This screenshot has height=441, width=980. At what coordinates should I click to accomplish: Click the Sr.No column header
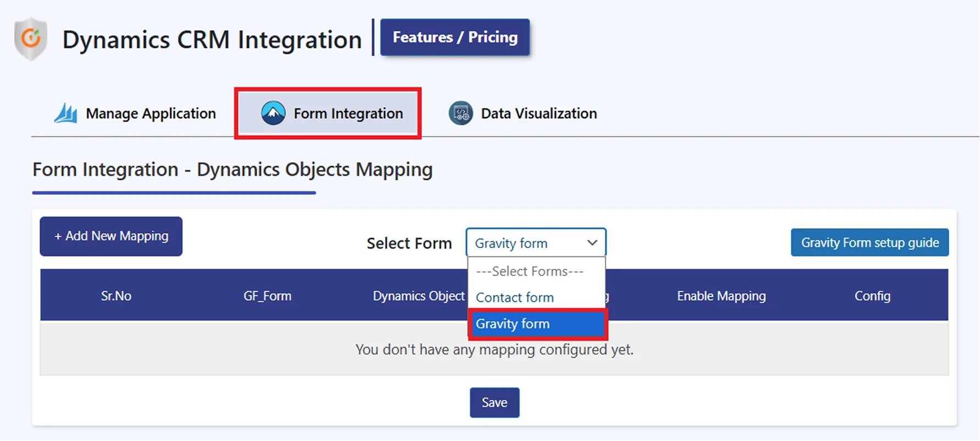tap(116, 296)
